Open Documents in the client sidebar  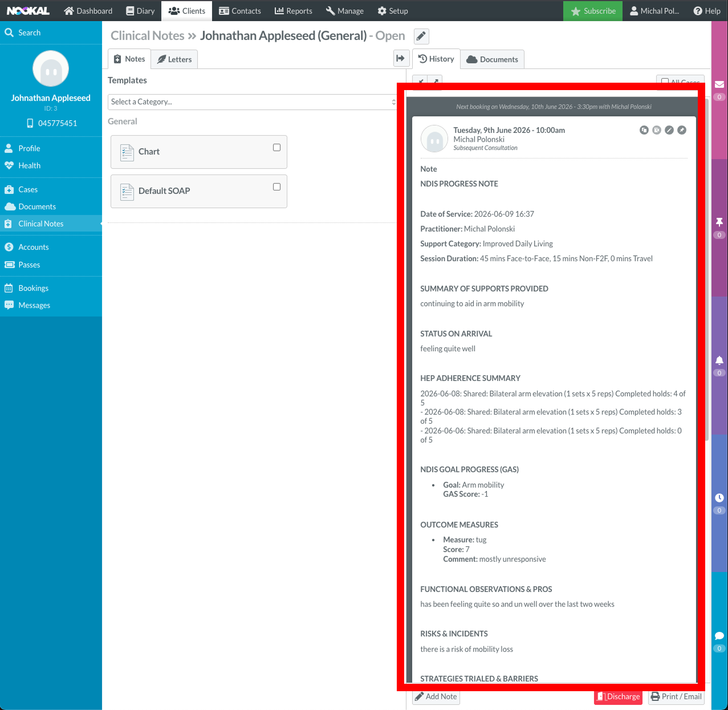pyautogui.click(x=51, y=206)
